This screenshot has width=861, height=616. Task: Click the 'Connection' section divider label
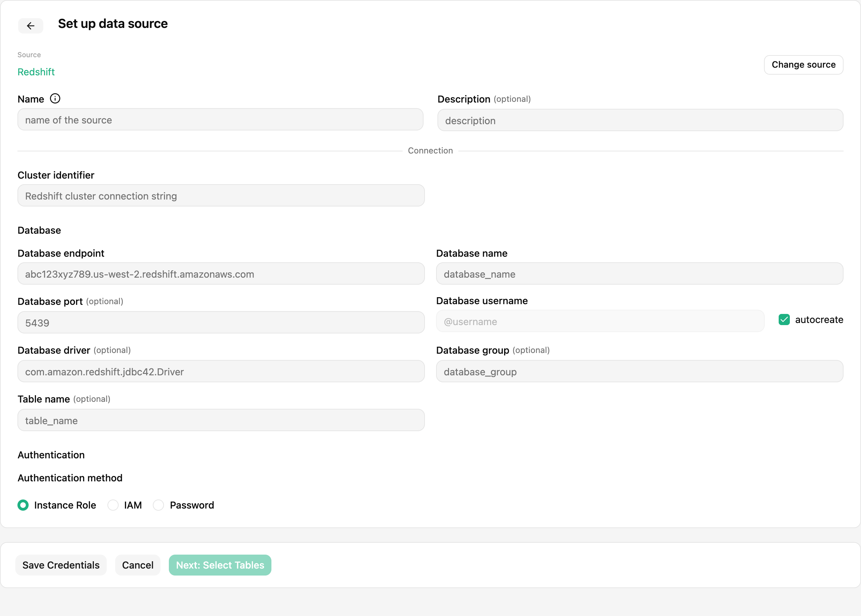(430, 151)
